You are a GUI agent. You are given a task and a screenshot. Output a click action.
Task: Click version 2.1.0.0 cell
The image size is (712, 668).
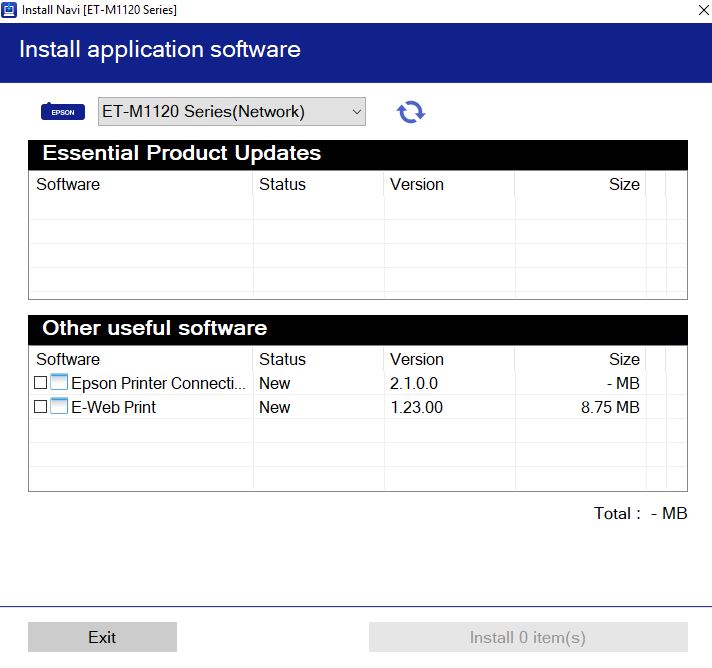pos(414,383)
